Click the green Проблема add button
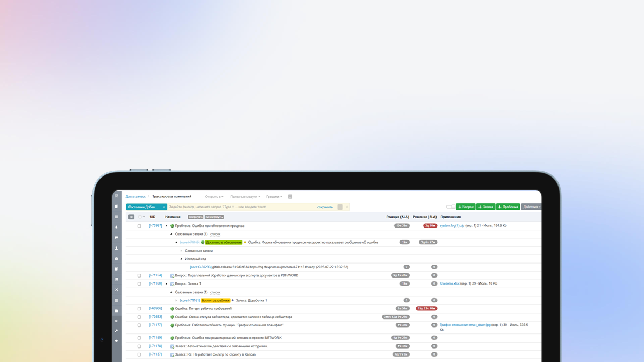 point(507,207)
